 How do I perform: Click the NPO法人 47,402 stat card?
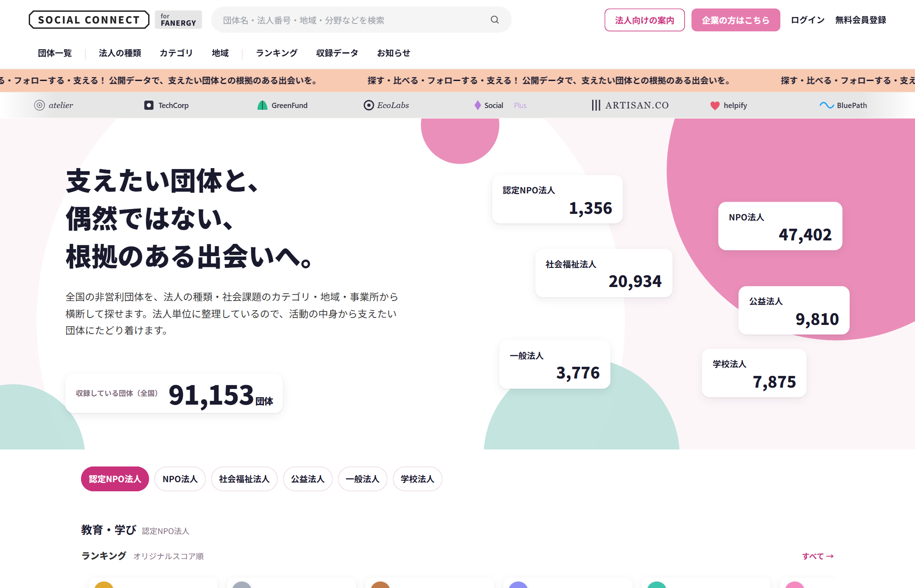pyautogui.click(x=780, y=226)
